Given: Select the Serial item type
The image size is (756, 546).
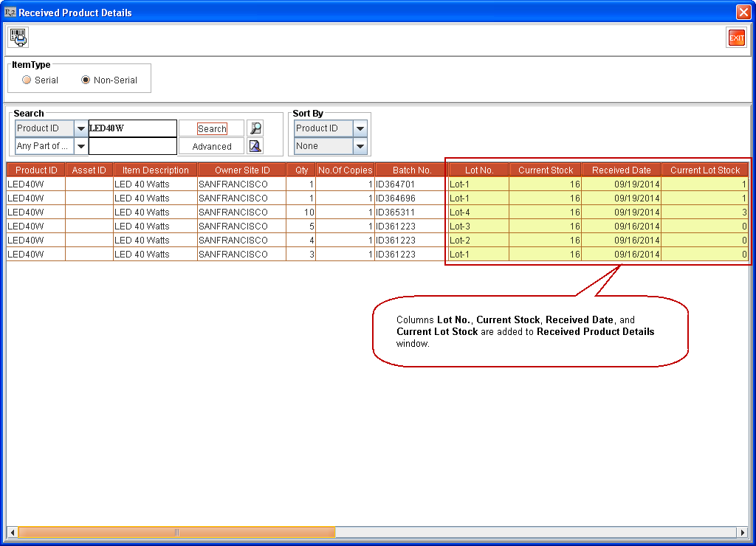Looking at the screenshot, I should (27, 80).
